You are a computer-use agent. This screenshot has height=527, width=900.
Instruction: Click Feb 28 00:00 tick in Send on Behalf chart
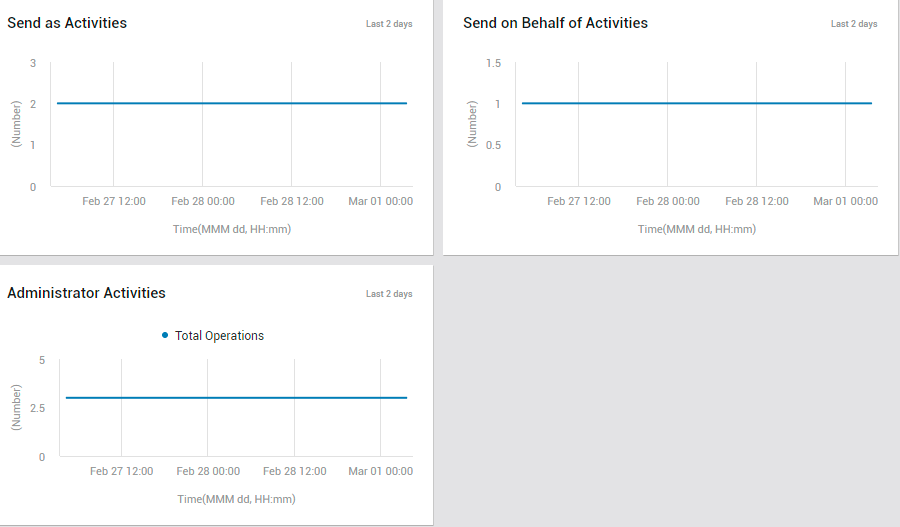[668, 202]
